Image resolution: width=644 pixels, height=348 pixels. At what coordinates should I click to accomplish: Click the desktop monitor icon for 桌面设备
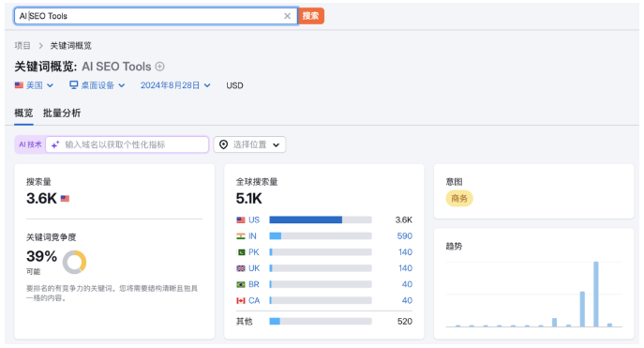pyautogui.click(x=73, y=85)
